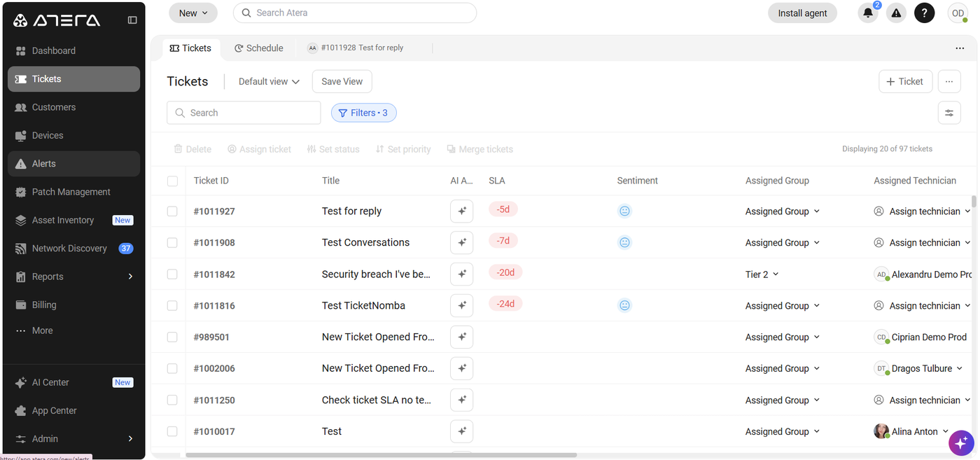The height and width of the screenshot is (460, 980).
Task: Open Devices in the sidebar
Action: (73, 135)
